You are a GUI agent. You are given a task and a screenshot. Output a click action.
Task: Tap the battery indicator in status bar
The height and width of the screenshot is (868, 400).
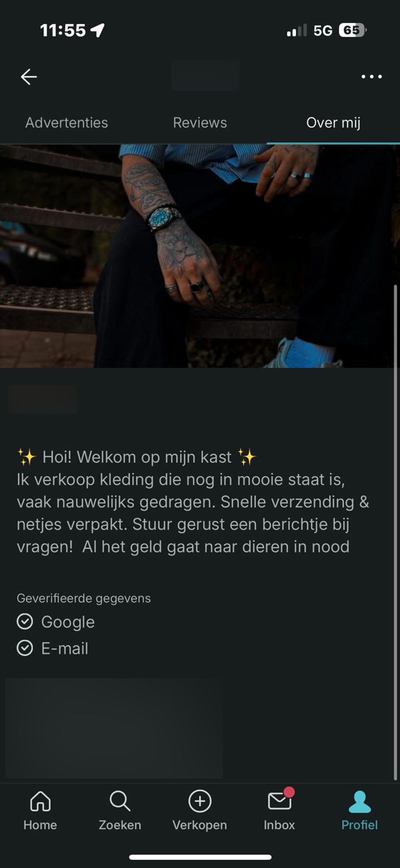click(353, 30)
